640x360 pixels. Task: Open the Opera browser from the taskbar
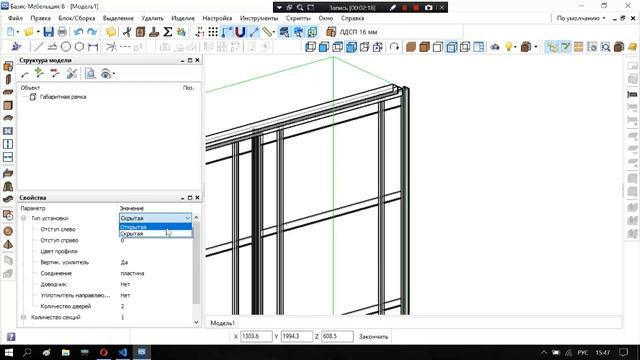pos(104,352)
